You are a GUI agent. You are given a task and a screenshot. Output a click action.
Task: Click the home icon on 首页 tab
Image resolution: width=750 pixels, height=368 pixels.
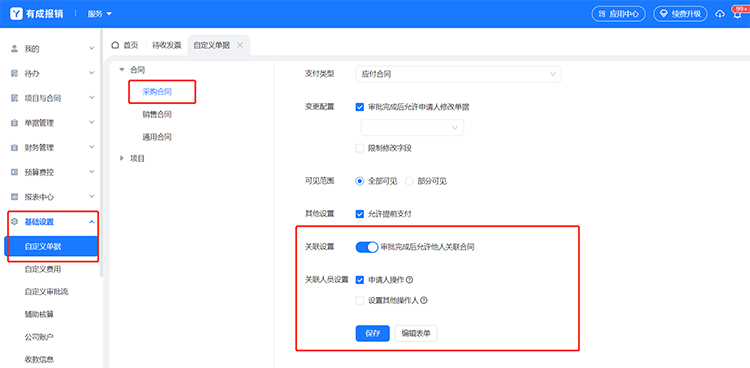115,45
